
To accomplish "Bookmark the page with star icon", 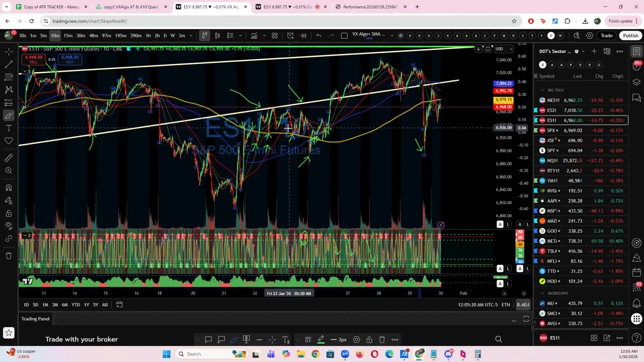I will coord(514,21).
